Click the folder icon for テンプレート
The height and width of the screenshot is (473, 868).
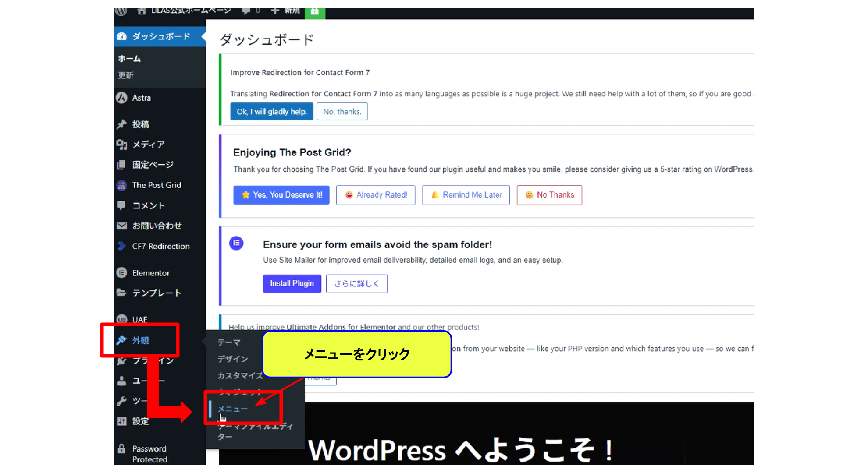click(x=122, y=293)
